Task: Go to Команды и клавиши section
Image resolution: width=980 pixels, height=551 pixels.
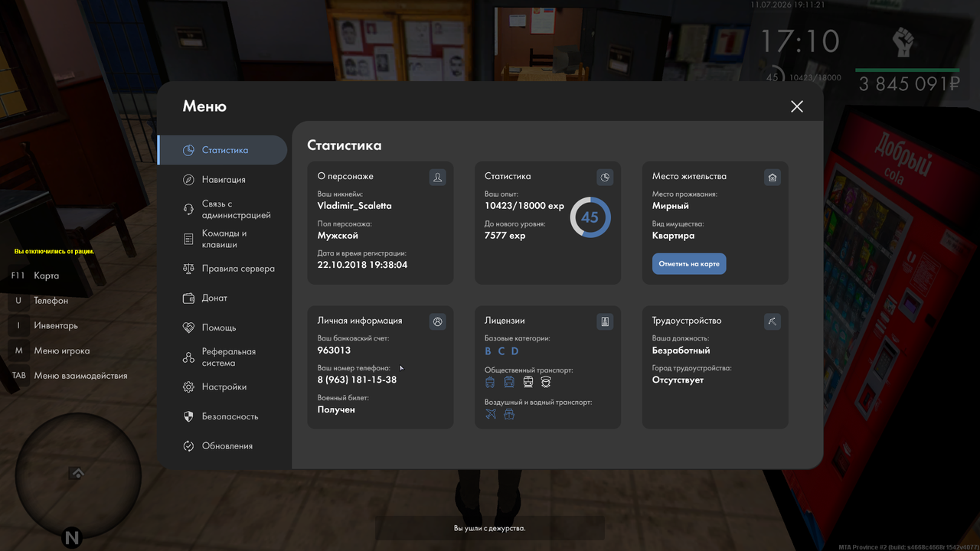Action: pos(222,239)
